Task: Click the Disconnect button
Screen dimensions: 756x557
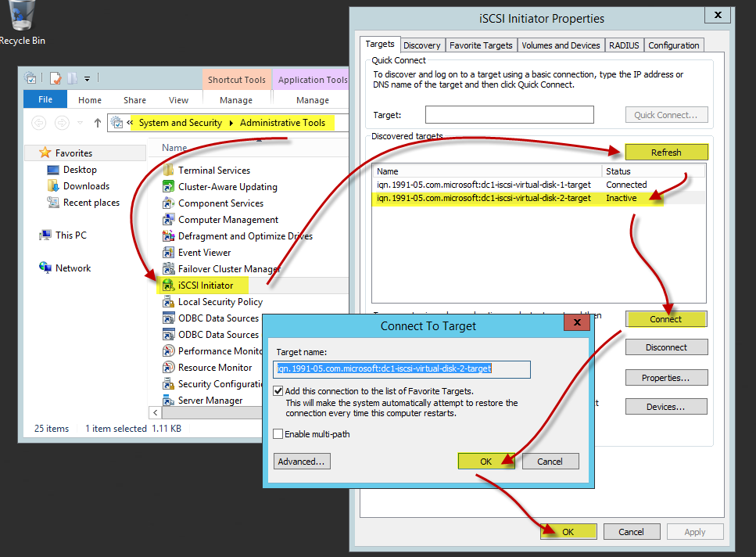Action: (x=666, y=347)
